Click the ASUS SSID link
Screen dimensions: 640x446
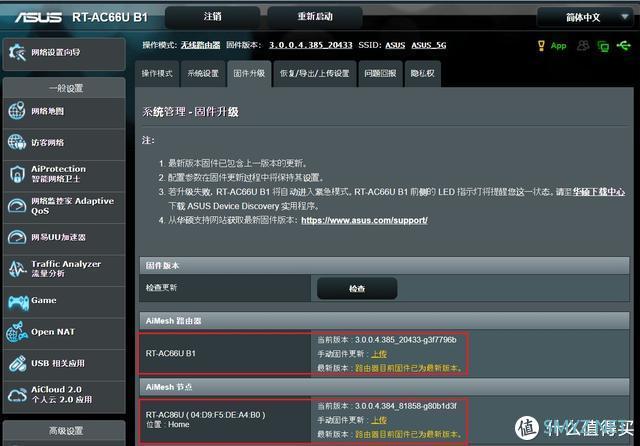click(x=395, y=45)
